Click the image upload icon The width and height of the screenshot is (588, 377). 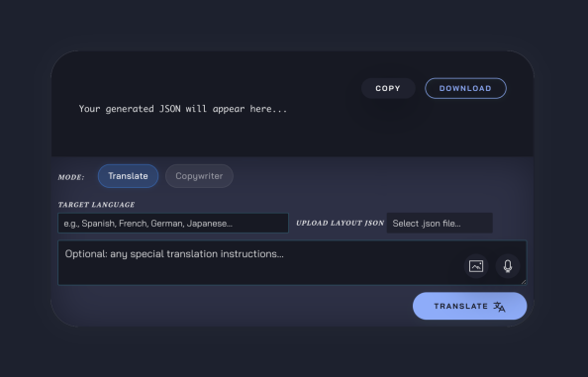pyautogui.click(x=476, y=266)
